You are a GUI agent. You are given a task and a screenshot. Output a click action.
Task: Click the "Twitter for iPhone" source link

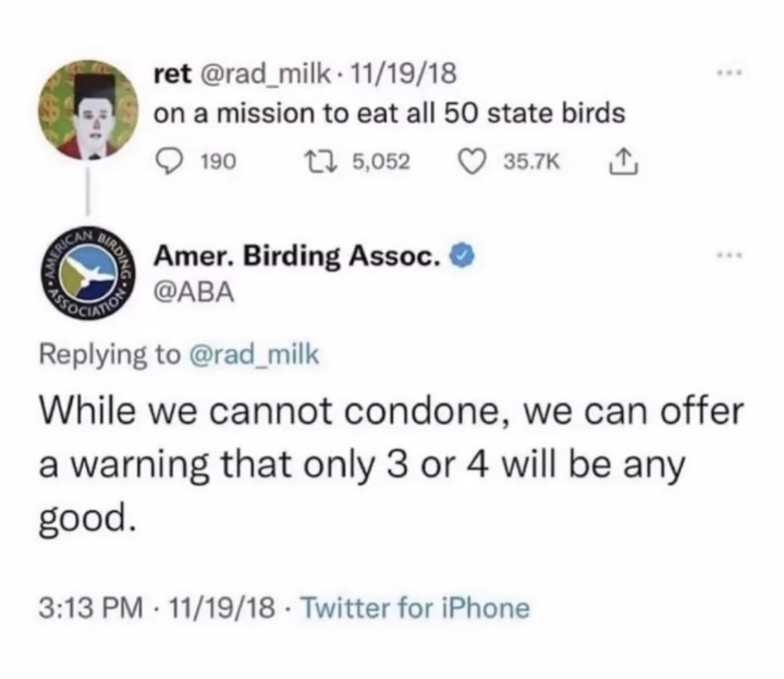(415, 607)
